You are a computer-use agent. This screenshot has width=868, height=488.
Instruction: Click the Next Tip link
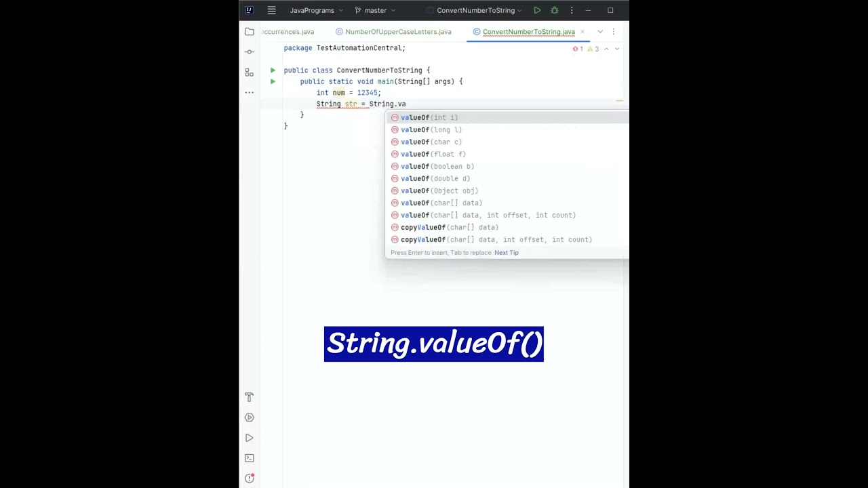(x=506, y=252)
